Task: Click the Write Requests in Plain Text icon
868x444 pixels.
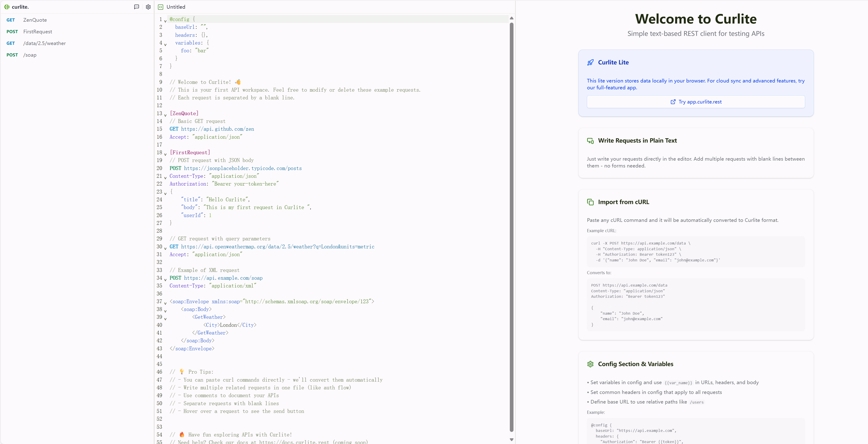Action: pyautogui.click(x=590, y=141)
